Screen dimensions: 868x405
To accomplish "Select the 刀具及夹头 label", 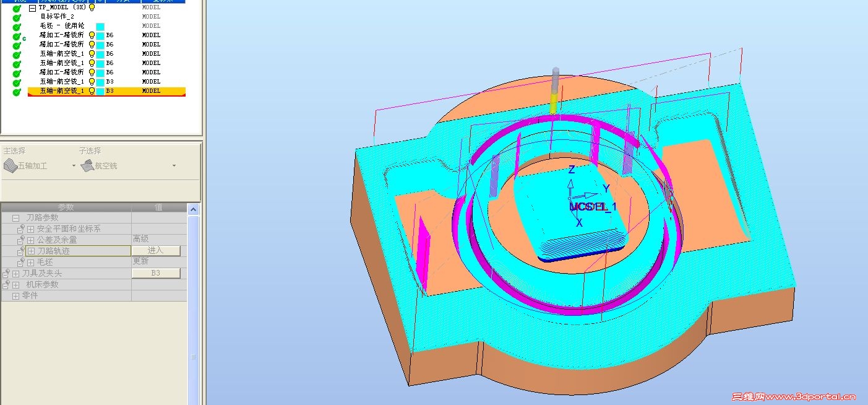I will [42, 274].
